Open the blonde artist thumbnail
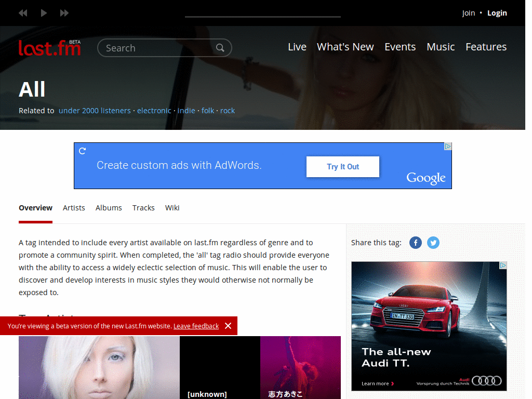Image resolution: width=532 pixels, height=399 pixels. click(x=99, y=367)
